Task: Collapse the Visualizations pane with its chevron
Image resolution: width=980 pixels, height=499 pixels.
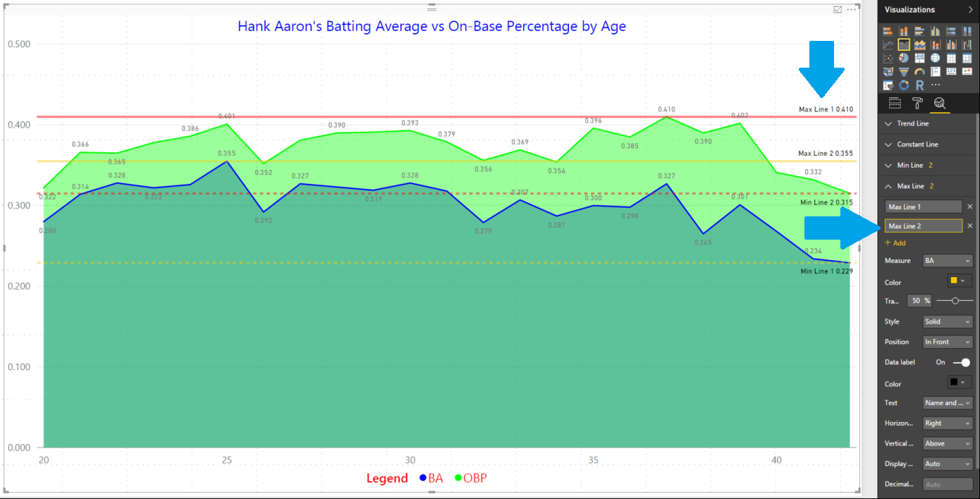Action: [x=970, y=10]
